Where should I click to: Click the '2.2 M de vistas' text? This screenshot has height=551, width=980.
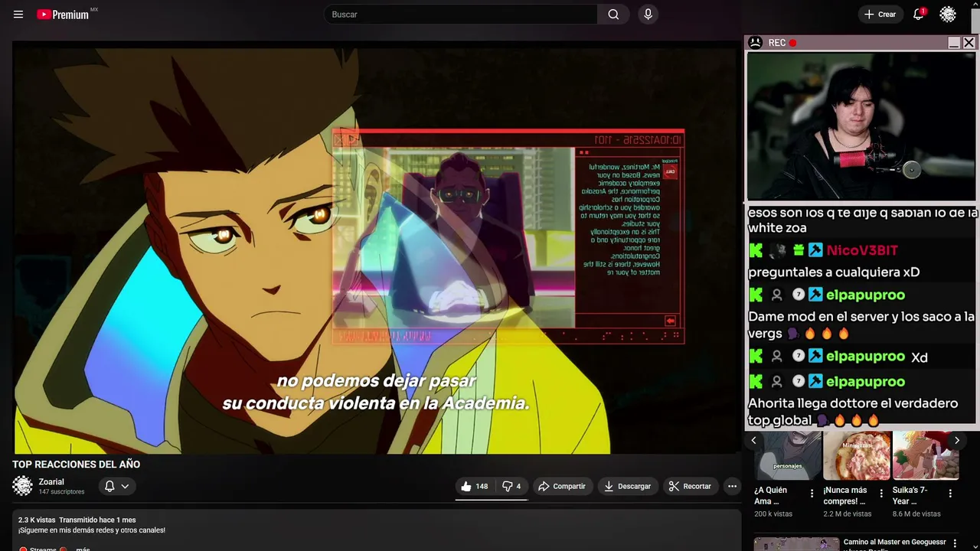848,514
